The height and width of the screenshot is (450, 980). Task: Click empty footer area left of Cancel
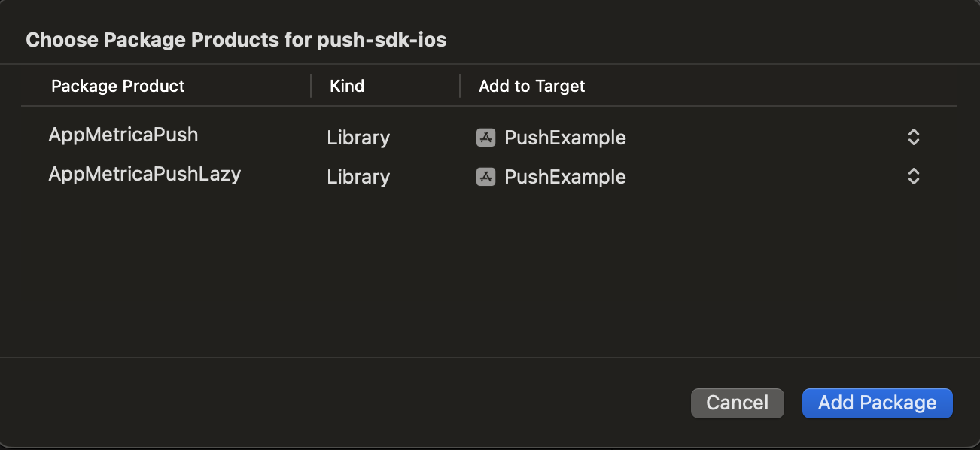pyautogui.click(x=339, y=403)
